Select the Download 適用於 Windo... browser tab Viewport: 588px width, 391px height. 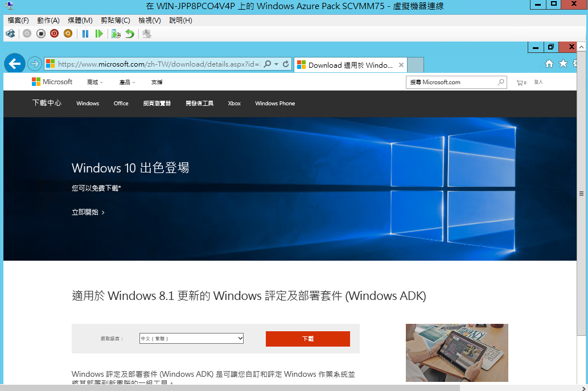click(350, 65)
